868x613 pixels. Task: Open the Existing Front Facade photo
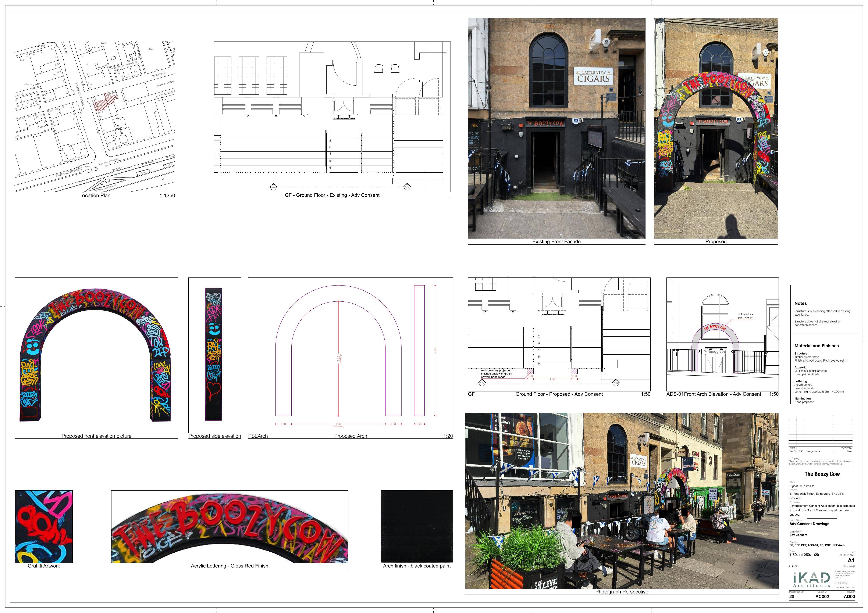[x=556, y=129]
